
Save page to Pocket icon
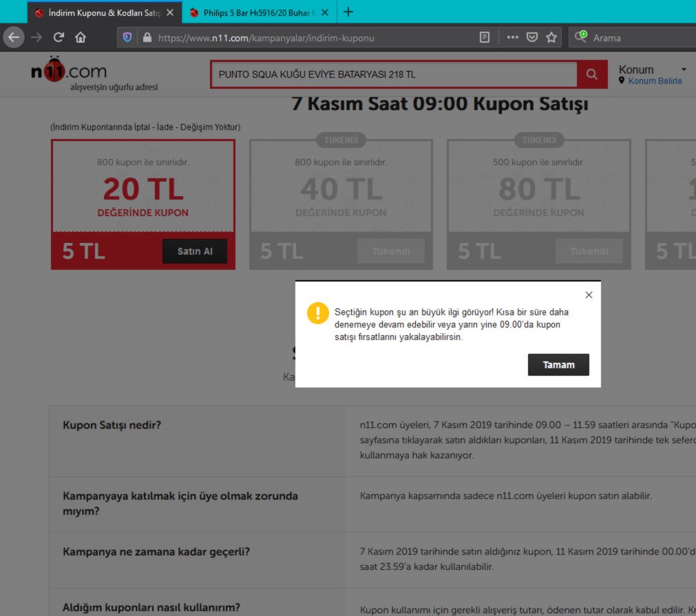tap(531, 37)
